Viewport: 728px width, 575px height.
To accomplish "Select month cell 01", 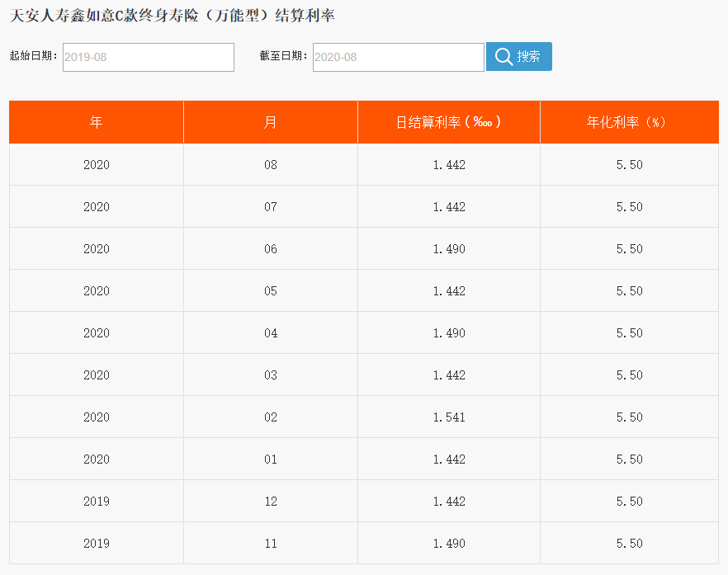I will [271, 459].
